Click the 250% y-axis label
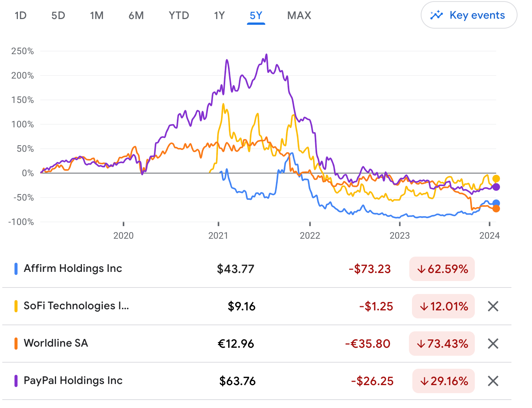 click(x=22, y=51)
